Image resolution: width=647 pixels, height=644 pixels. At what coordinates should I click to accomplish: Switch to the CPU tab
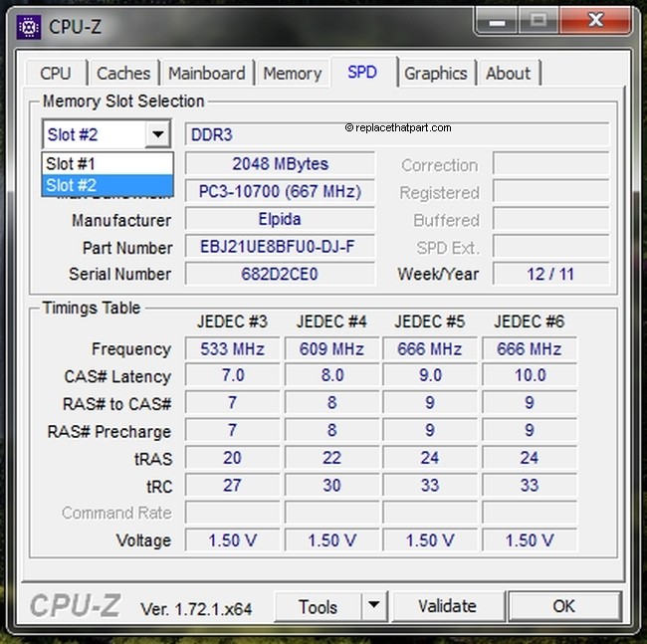[x=56, y=74]
